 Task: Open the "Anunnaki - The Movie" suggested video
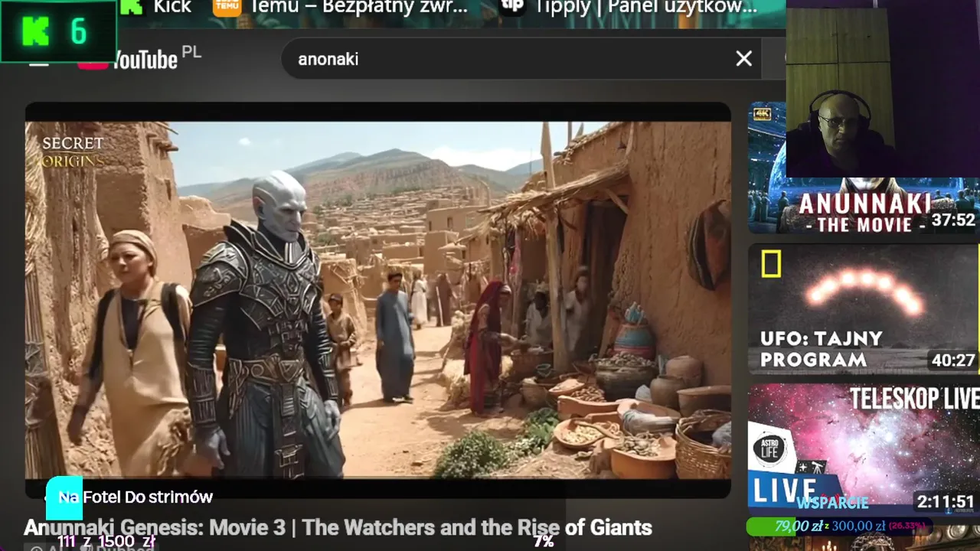(863, 168)
